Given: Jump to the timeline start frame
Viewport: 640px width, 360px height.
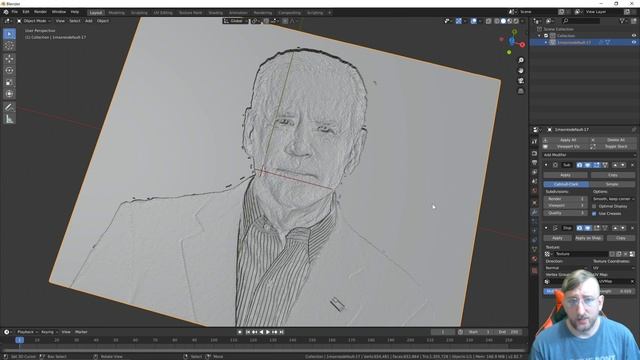Looking at the screenshot, I should coord(248,332).
